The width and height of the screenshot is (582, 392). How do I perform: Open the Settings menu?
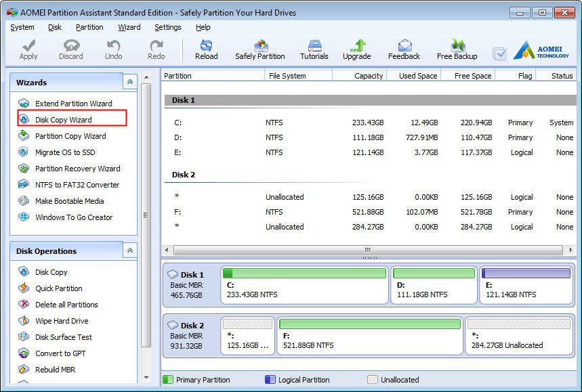pyautogui.click(x=168, y=27)
